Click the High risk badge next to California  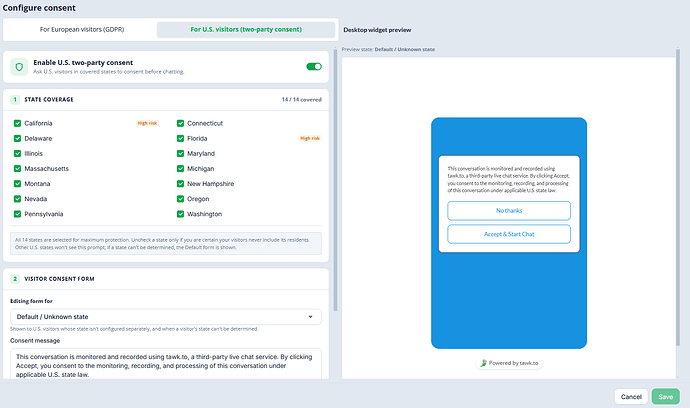[x=147, y=123]
